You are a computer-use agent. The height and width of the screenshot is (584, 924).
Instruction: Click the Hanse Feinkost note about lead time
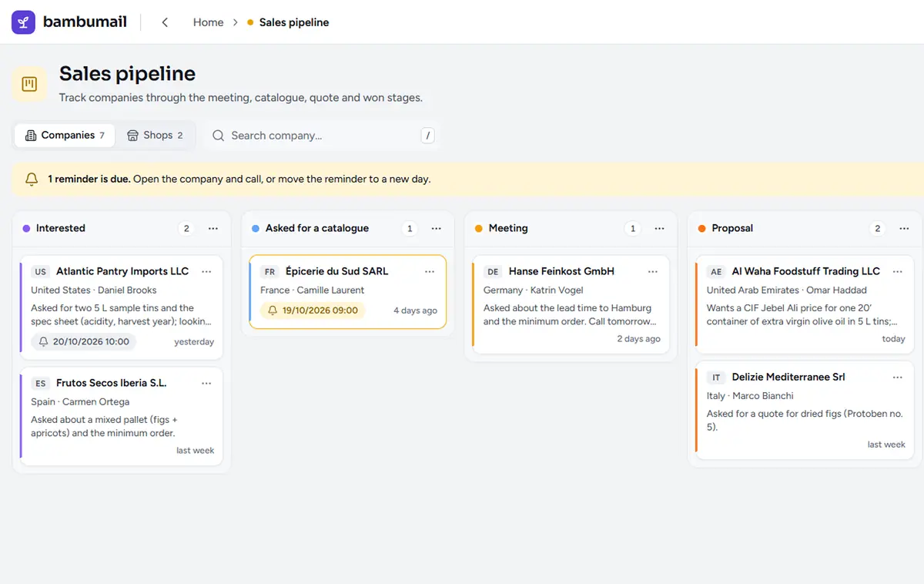tap(570, 314)
